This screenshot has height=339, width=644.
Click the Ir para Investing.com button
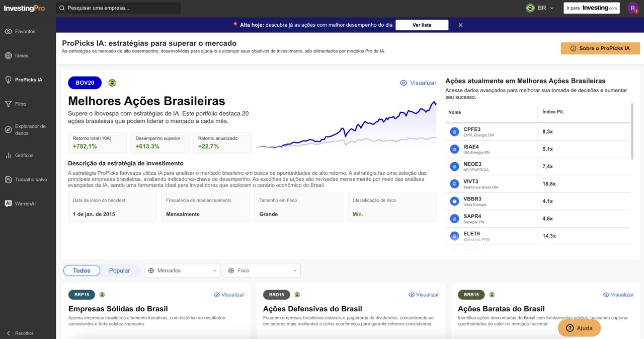click(592, 8)
